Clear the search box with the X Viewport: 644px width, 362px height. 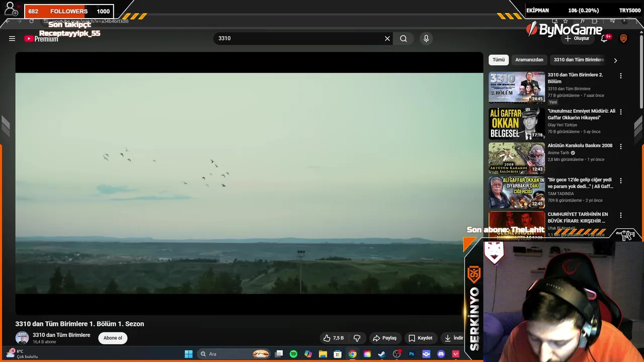(387, 39)
